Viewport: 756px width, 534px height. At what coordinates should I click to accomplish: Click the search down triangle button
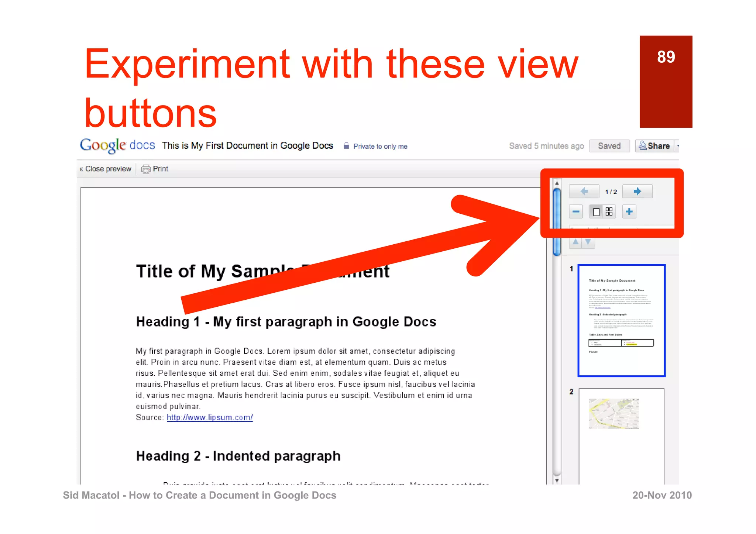pyautogui.click(x=588, y=242)
